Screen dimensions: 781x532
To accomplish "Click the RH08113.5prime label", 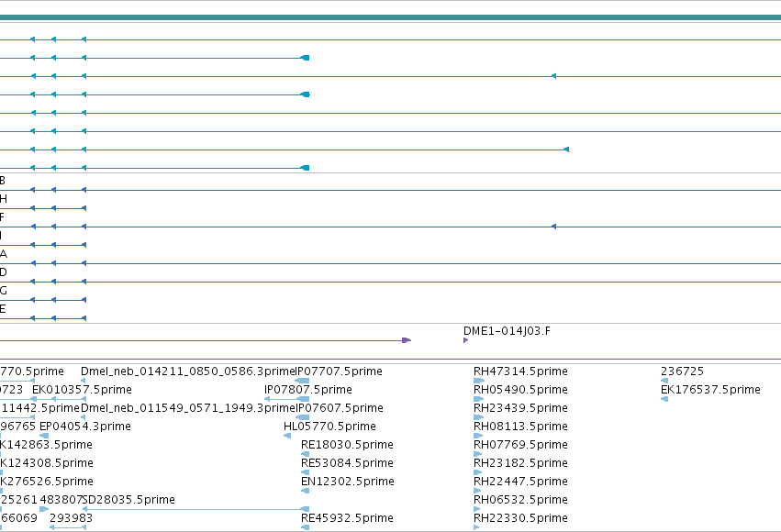I will (x=520, y=426).
